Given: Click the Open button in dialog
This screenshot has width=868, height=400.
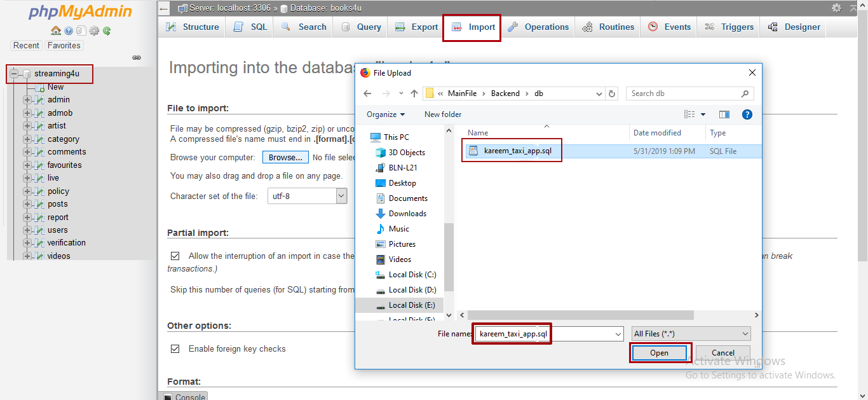Looking at the screenshot, I should [659, 353].
